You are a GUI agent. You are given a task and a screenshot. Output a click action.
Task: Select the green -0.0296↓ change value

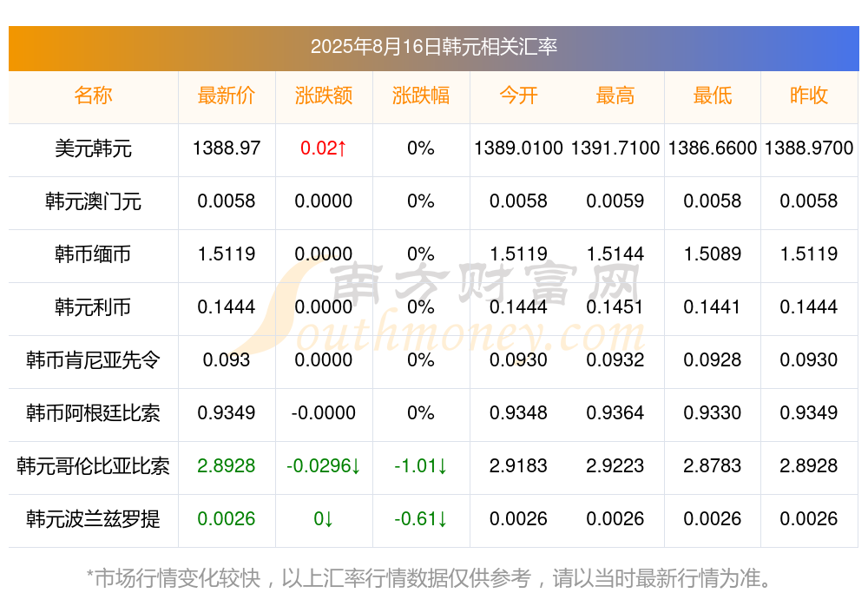click(x=323, y=466)
